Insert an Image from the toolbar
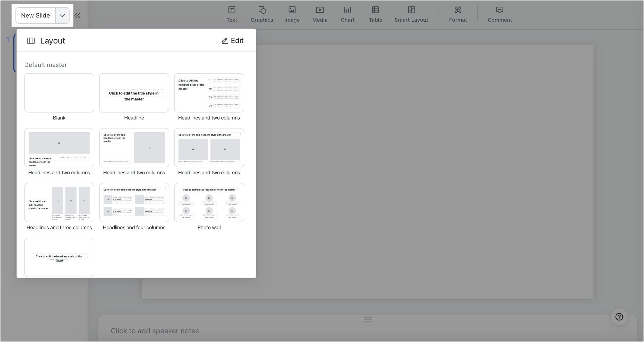This screenshot has width=644, height=342. (292, 14)
